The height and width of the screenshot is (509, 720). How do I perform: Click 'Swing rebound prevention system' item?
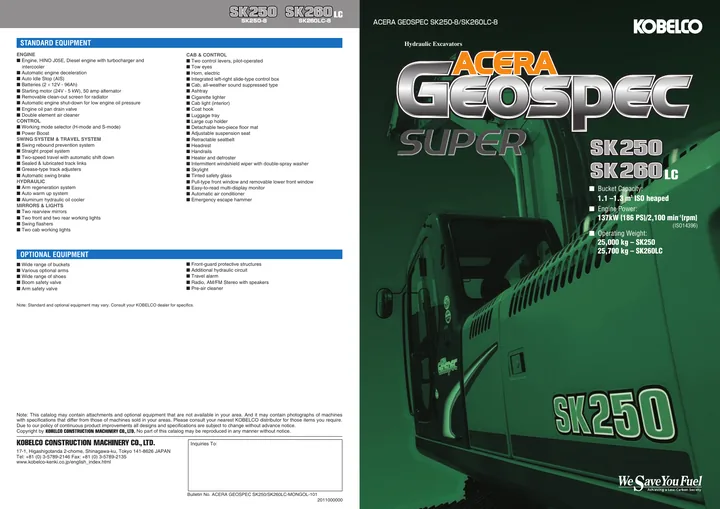point(58,145)
